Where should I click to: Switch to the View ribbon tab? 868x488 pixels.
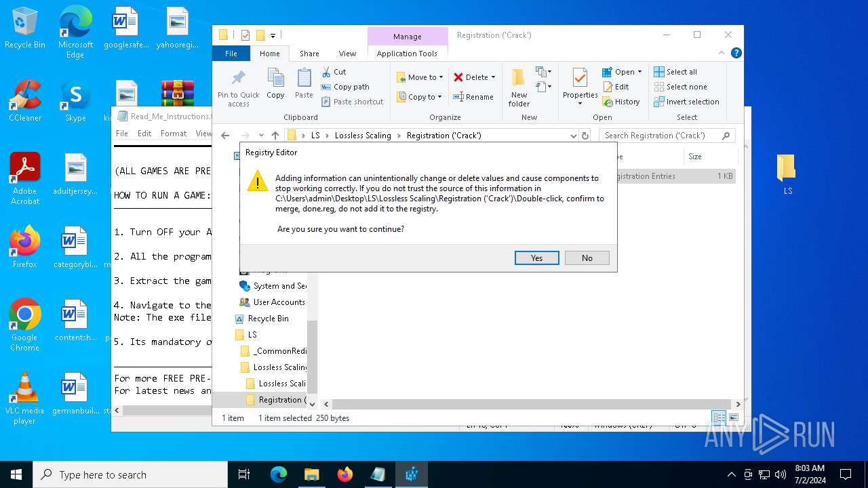click(347, 54)
